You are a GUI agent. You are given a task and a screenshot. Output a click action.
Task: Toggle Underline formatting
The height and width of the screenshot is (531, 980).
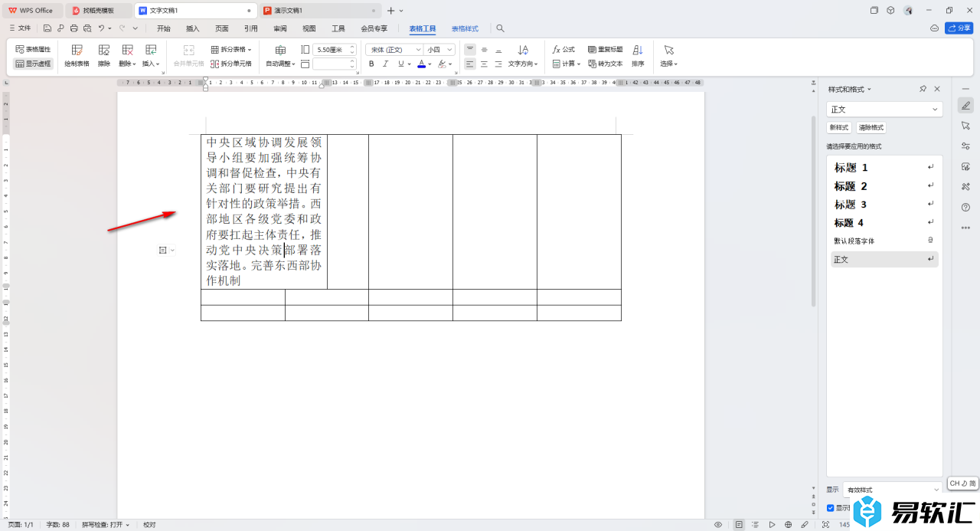(400, 64)
